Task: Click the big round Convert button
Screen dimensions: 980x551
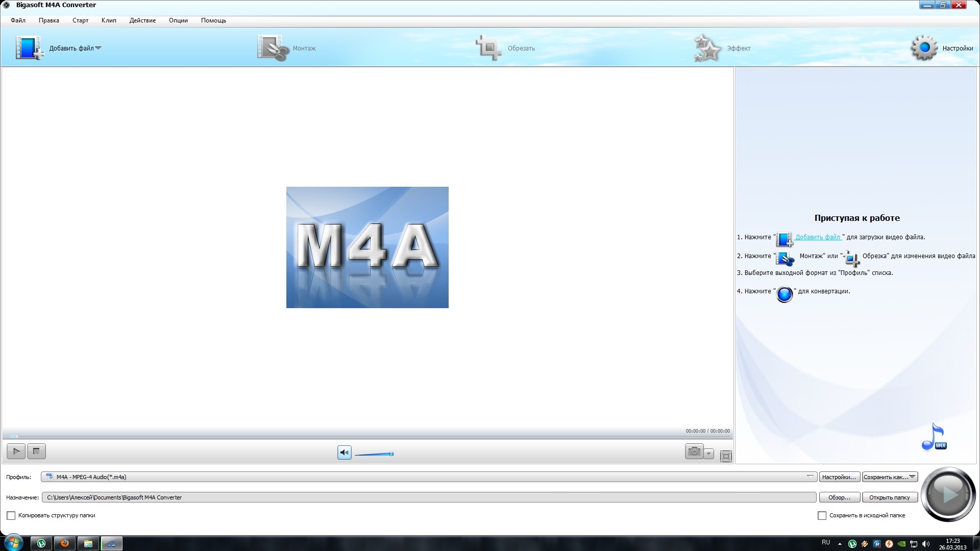Action: coord(948,494)
